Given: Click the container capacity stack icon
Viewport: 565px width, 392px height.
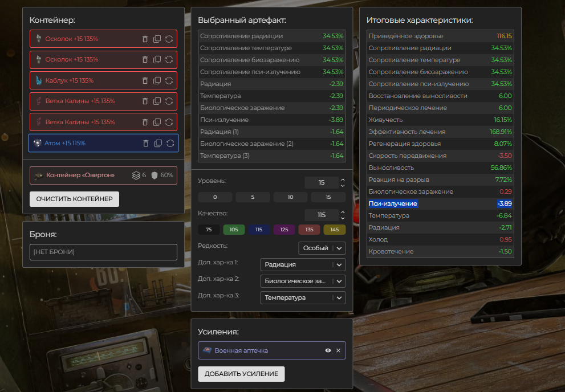Looking at the screenshot, I should coord(136,175).
